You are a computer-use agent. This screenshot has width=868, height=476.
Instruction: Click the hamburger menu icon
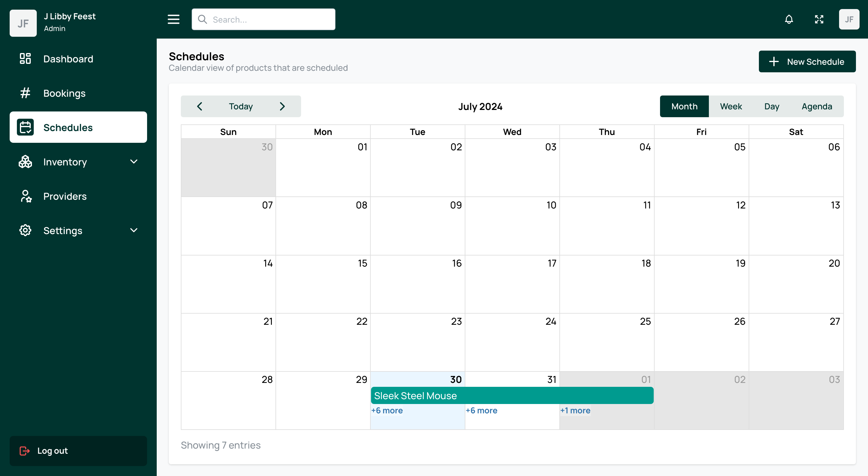[x=174, y=20]
